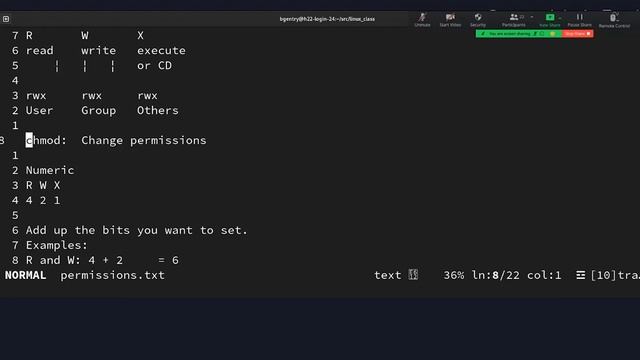This screenshot has width=640, height=360.
Task: Click the word 'write'
Action: tap(98, 51)
